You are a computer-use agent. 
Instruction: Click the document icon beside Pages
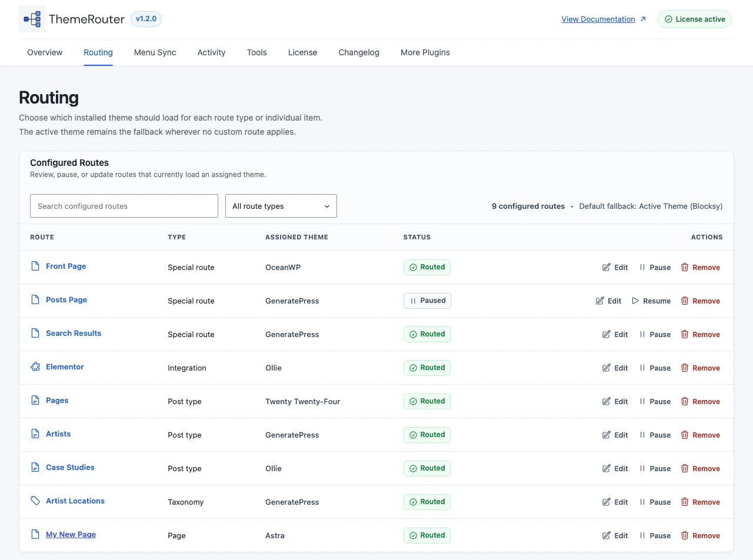35,401
